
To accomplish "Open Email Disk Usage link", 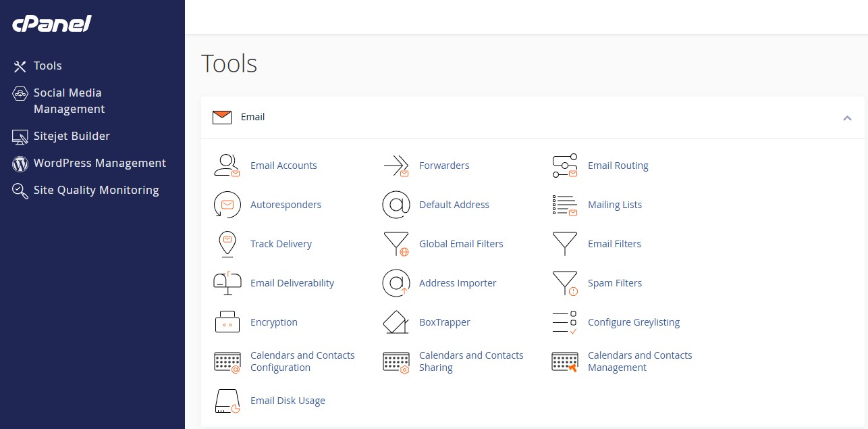I will click(288, 401).
